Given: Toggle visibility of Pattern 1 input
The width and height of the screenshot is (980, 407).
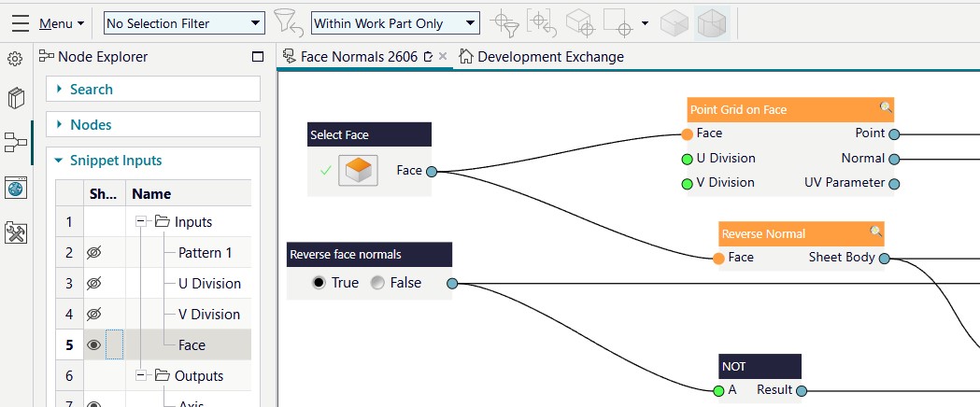Looking at the screenshot, I should tap(93, 252).
